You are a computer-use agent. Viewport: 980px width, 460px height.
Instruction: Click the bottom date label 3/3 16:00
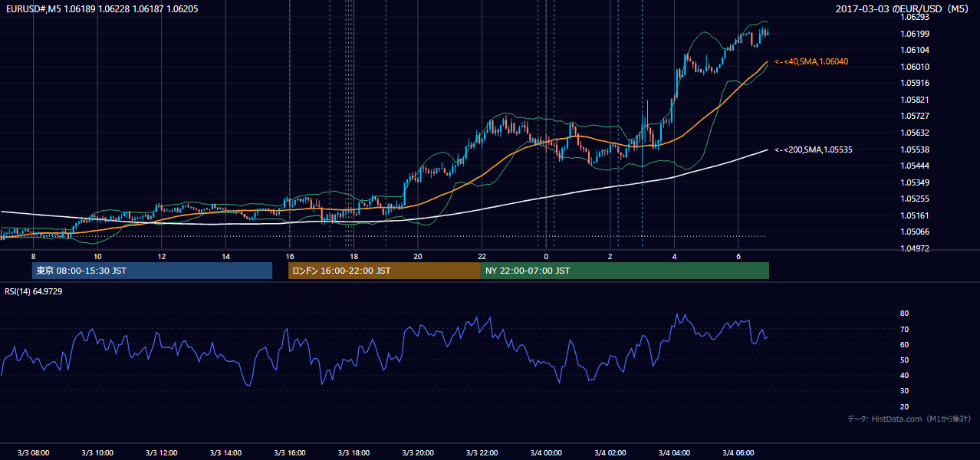(289, 452)
